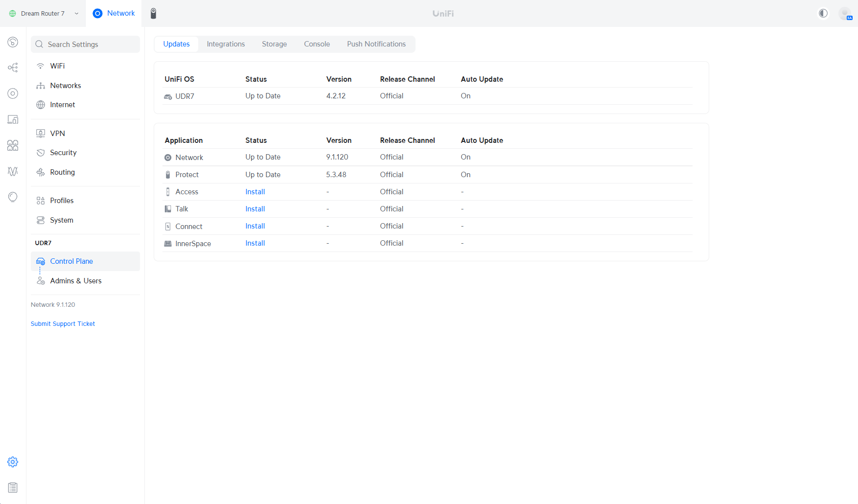
Task: Click UDR7 auto update On value
Action: [x=465, y=96]
